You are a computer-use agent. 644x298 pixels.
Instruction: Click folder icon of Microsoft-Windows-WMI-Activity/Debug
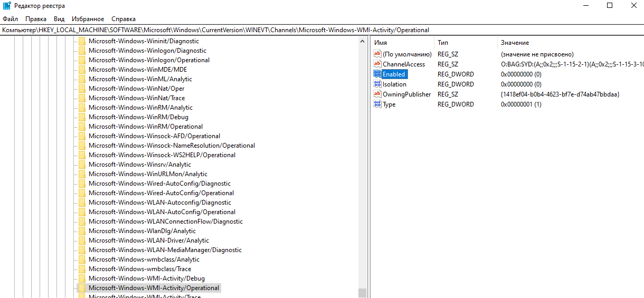82,278
